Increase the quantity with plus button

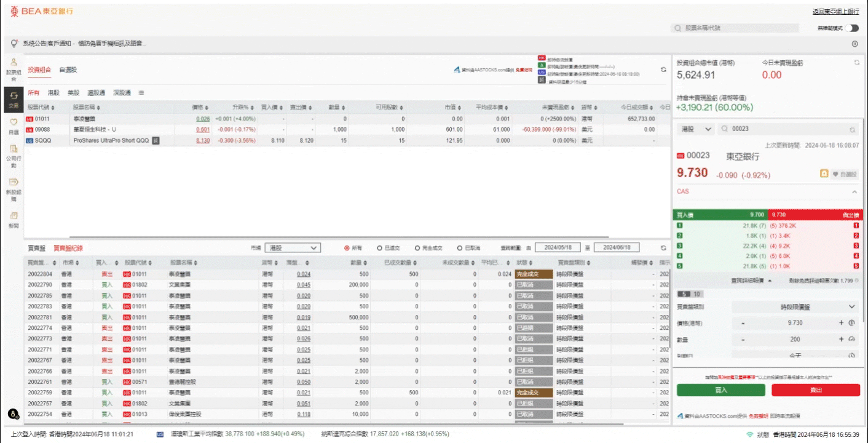(x=841, y=339)
